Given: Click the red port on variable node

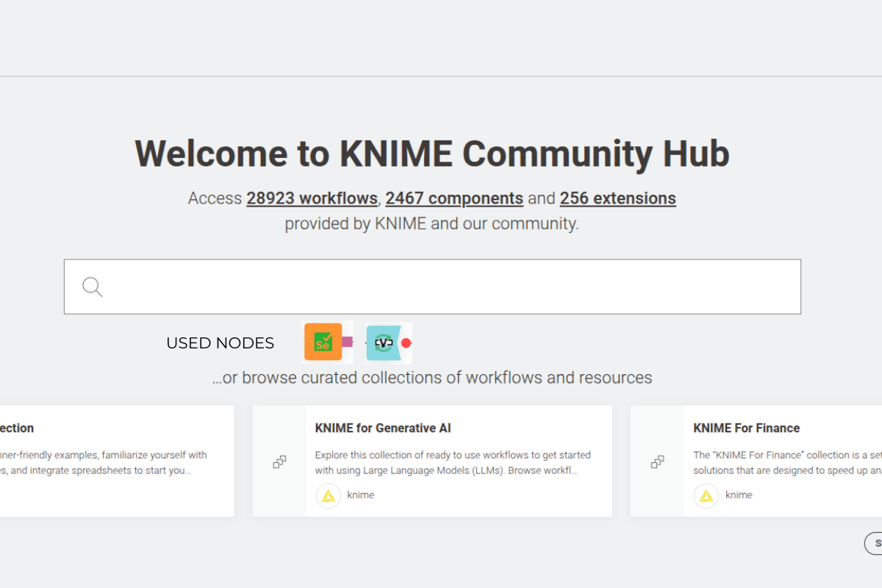Looking at the screenshot, I should point(406,343).
